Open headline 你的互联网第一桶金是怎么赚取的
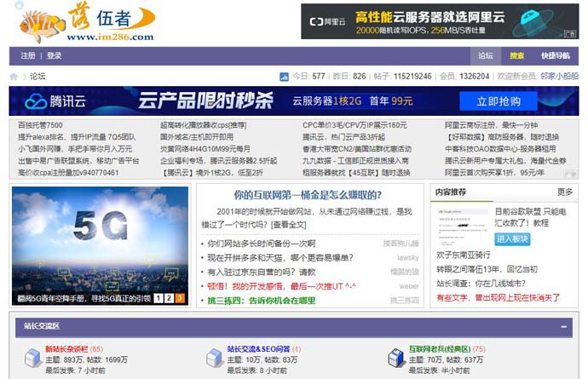 [x=308, y=195]
